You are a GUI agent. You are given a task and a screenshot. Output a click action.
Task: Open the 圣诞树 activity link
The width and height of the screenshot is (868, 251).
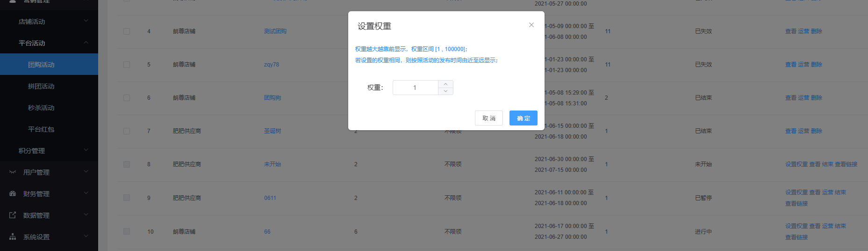tap(273, 131)
